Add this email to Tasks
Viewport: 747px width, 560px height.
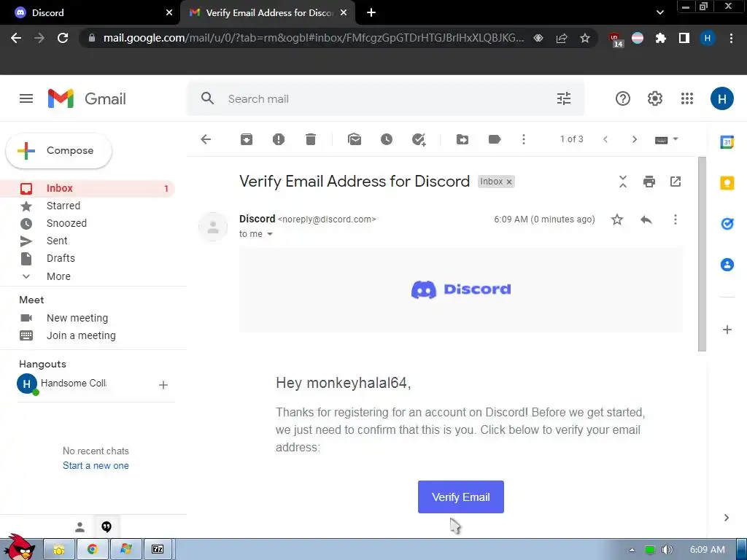click(419, 139)
